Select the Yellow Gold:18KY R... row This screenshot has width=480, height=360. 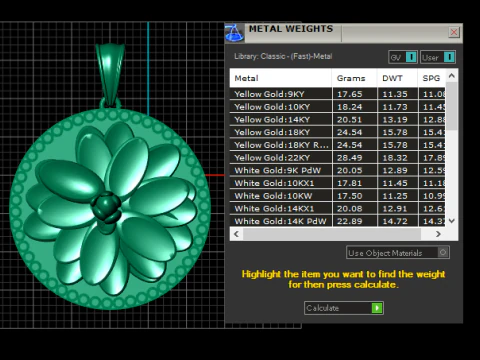[x=338, y=145]
